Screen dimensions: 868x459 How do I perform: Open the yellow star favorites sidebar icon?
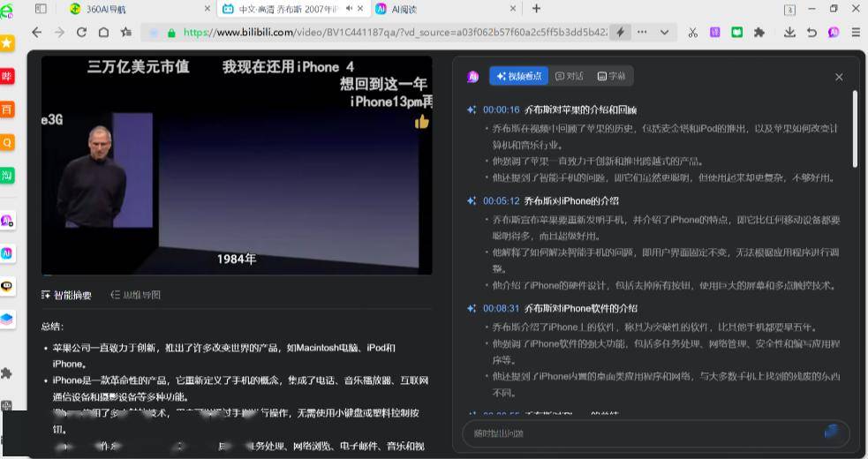(x=7, y=42)
